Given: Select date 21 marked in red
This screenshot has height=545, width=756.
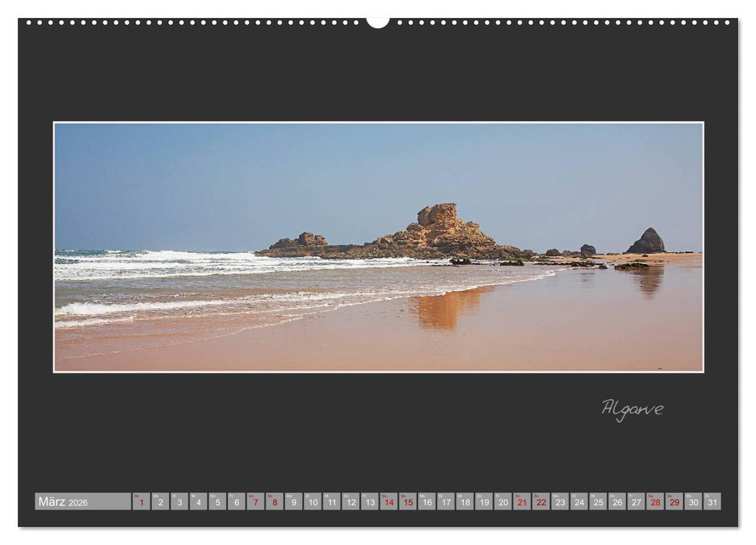Looking at the screenshot, I should (521, 503).
